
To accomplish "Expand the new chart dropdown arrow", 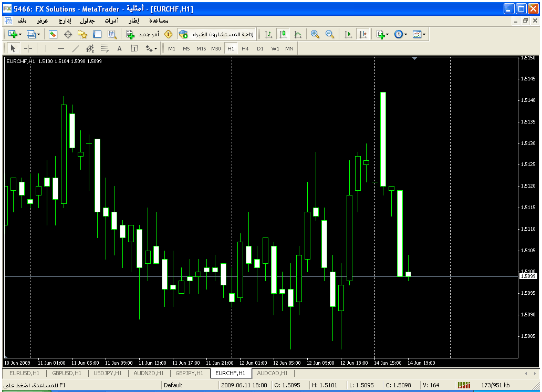I will pos(20,34).
